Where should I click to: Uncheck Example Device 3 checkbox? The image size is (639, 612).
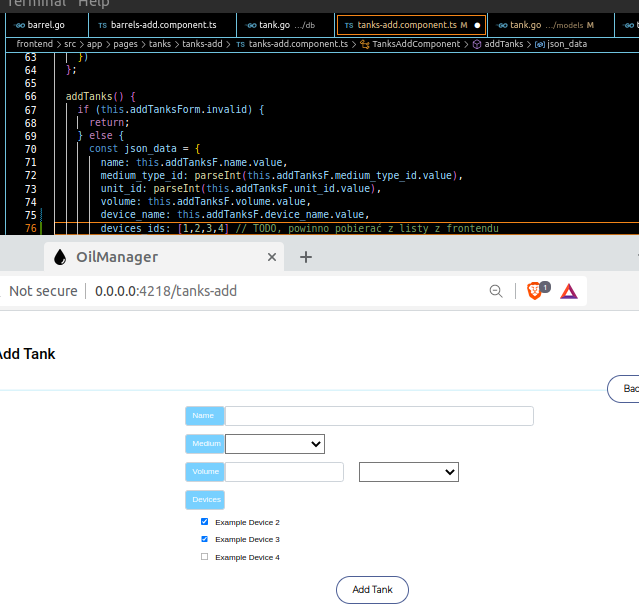(x=205, y=539)
